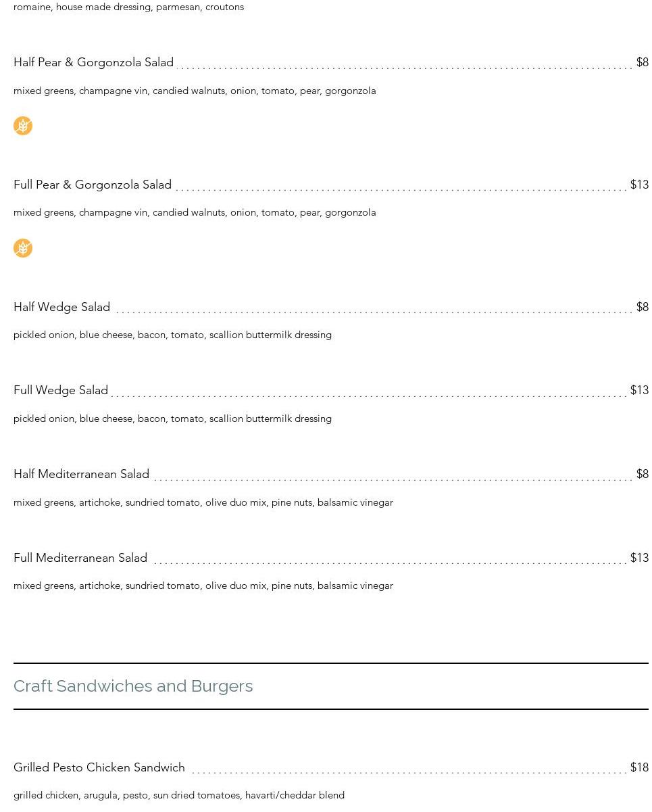This screenshot has width=652, height=812.
Task: Click the $13 price for Full Mediterranean Salad
Action: (639, 558)
